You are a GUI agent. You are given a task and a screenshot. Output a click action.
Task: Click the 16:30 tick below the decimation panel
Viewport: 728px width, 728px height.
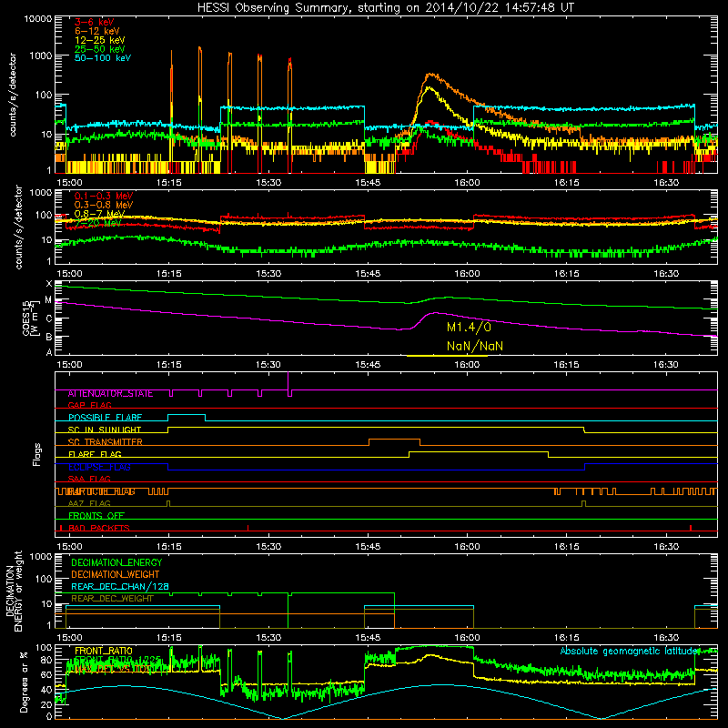[x=666, y=638]
